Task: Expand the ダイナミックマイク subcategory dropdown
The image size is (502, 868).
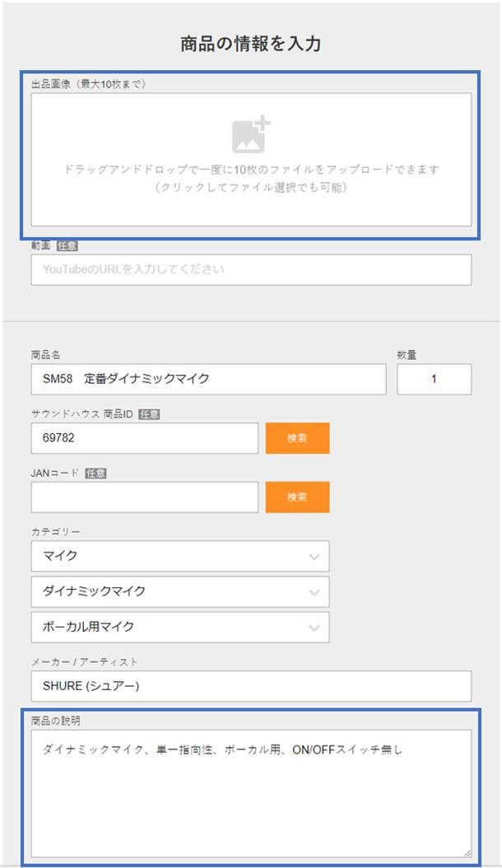Action: 180,591
